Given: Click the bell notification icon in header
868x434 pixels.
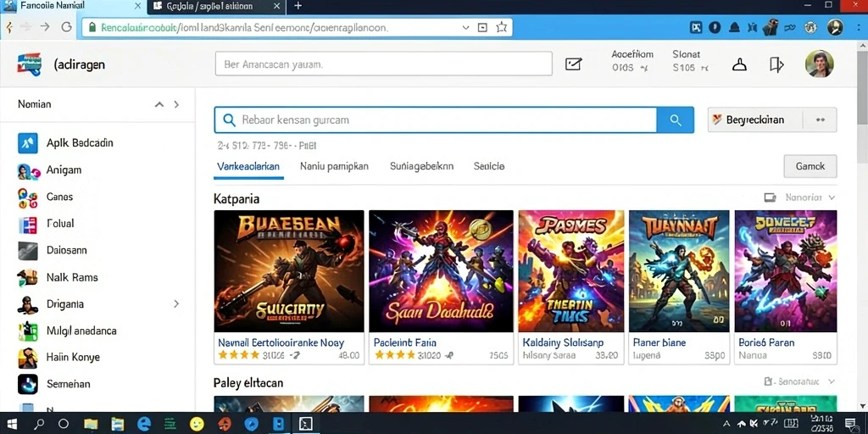Looking at the screenshot, I should click(739, 64).
